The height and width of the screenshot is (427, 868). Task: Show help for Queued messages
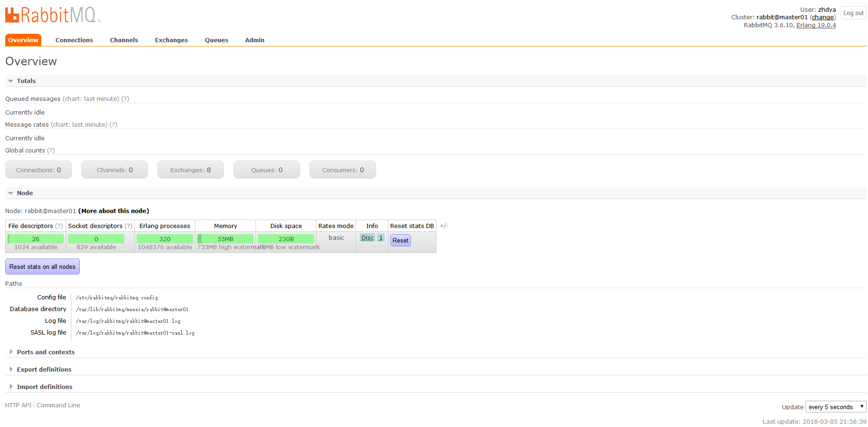point(125,99)
